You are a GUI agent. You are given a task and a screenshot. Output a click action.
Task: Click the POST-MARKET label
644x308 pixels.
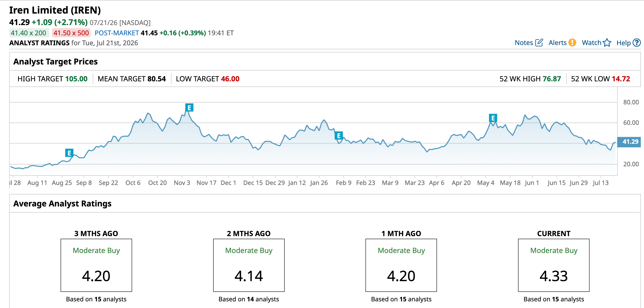pyautogui.click(x=117, y=33)
